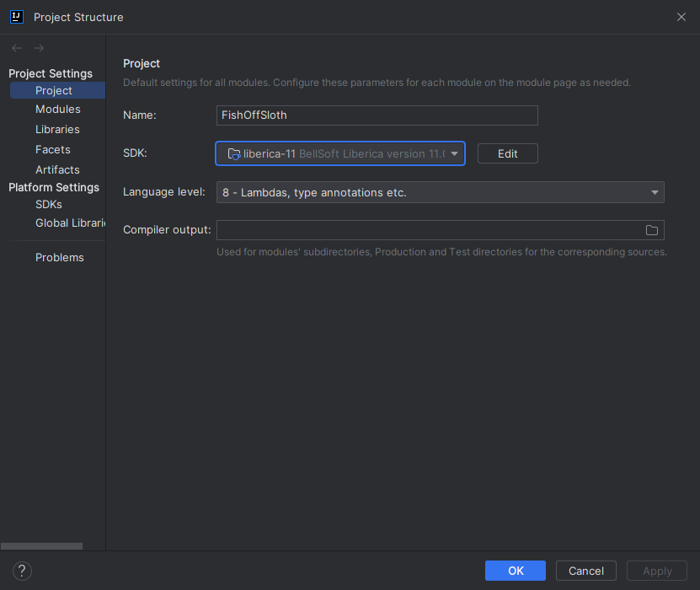Browse for compiler output using the folder icon

click(652, 229)
